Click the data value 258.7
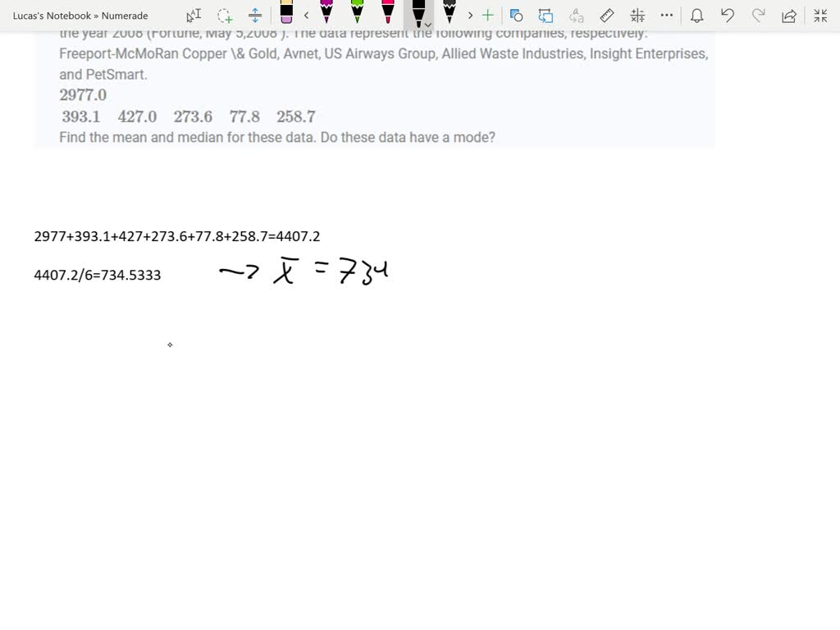This screenshot has width=840, height=630. [x=296, y=116]
